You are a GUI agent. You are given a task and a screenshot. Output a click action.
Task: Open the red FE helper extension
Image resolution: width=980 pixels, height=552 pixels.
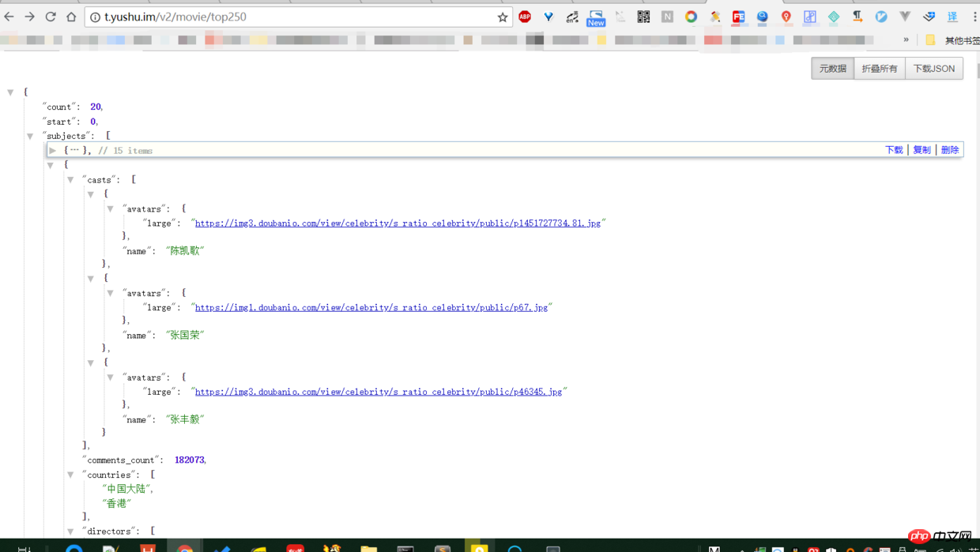click(x=738, y=17)
